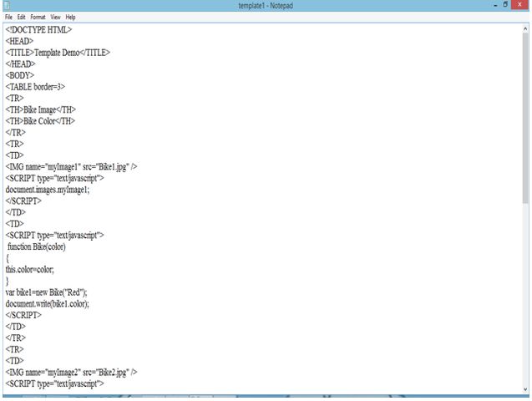Click the Template Demo title line
Image resolution: width=532 pixels, height=401 pixels.
(x=58, y=53)
